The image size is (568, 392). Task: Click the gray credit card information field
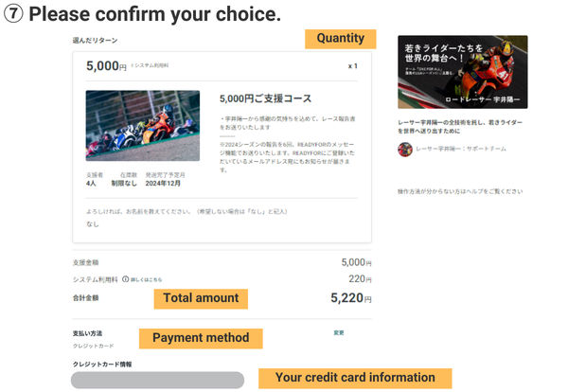(x=157, y=380)
